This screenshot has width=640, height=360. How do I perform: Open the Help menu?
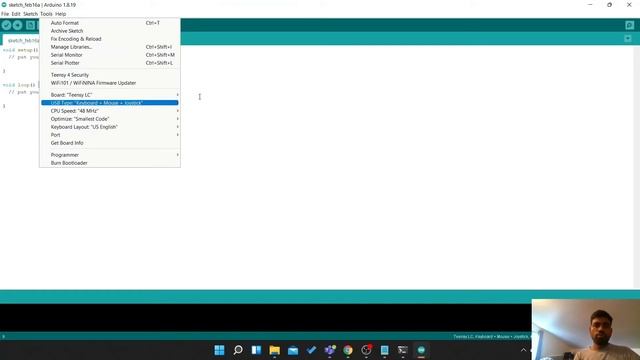click(x=60, y=14)
